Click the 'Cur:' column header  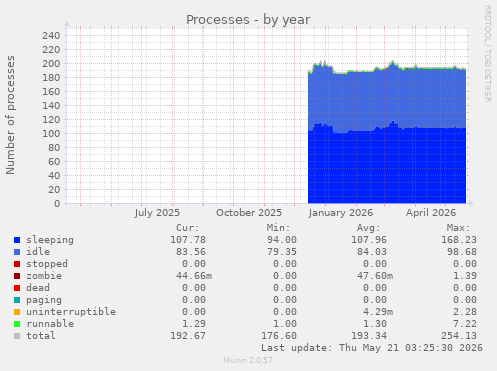click(x=188, y=228)
